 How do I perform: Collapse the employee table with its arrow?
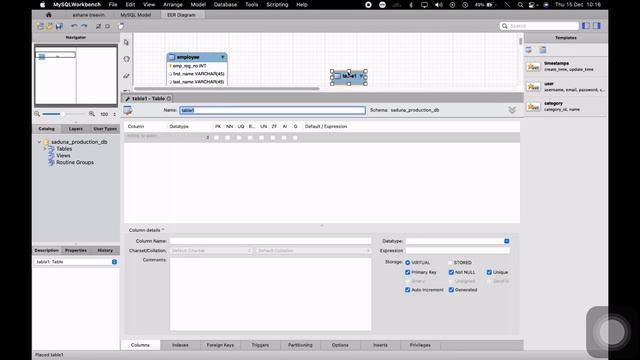coord(223,57)
